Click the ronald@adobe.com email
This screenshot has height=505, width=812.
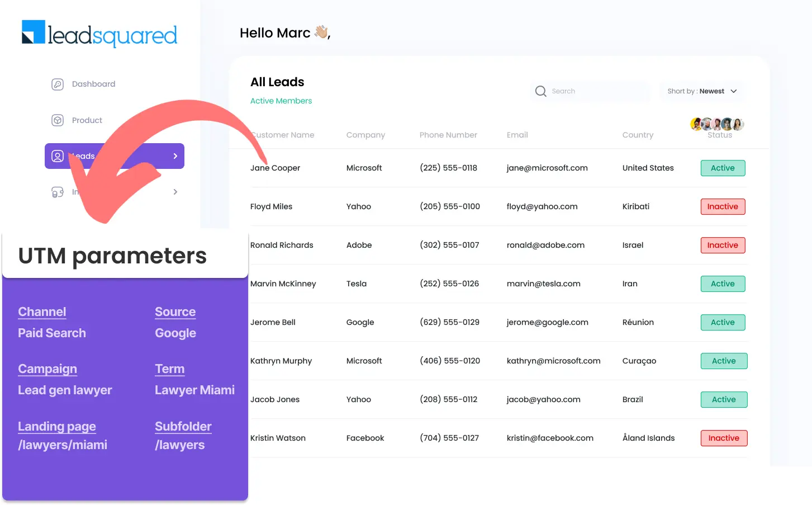pyautogui.click(x=545, y=245)
